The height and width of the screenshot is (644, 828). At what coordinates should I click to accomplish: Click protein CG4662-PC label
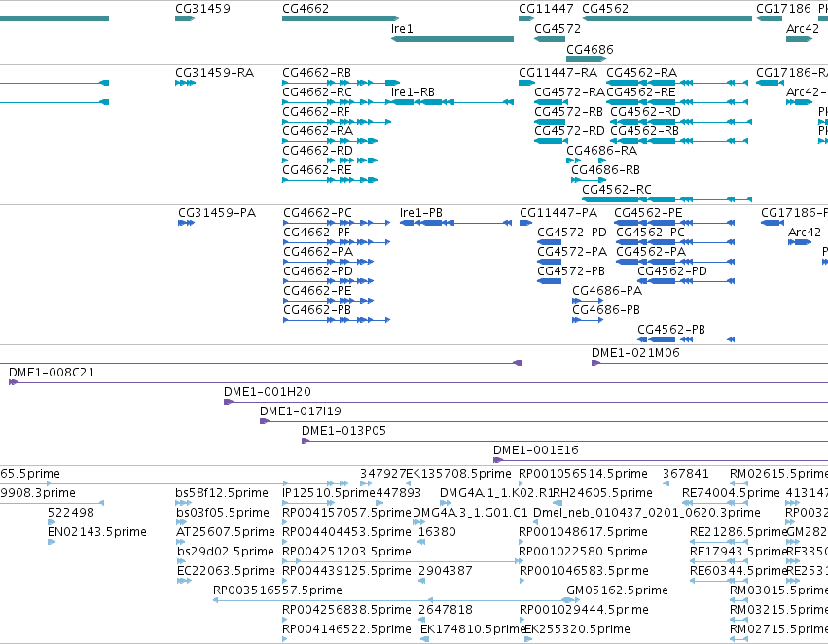click(318, 213)
